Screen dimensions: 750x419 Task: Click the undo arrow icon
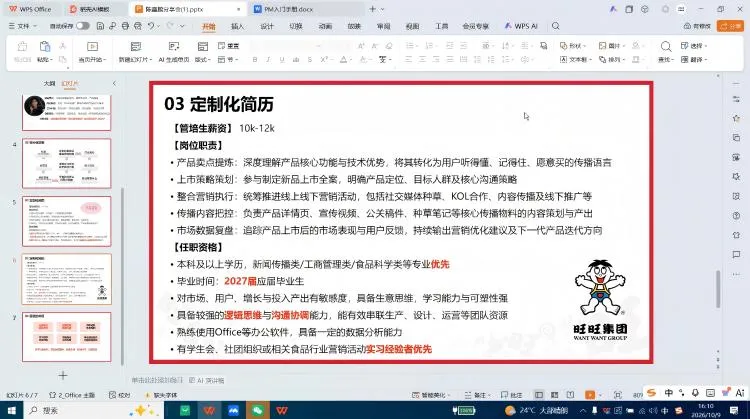click(x=151, y=26)
